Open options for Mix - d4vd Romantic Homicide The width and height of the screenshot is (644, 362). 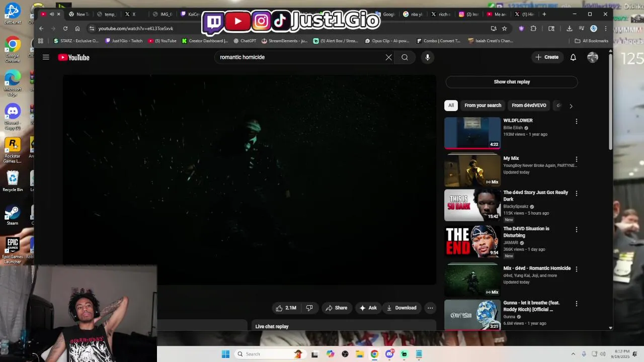pos(577,269)
